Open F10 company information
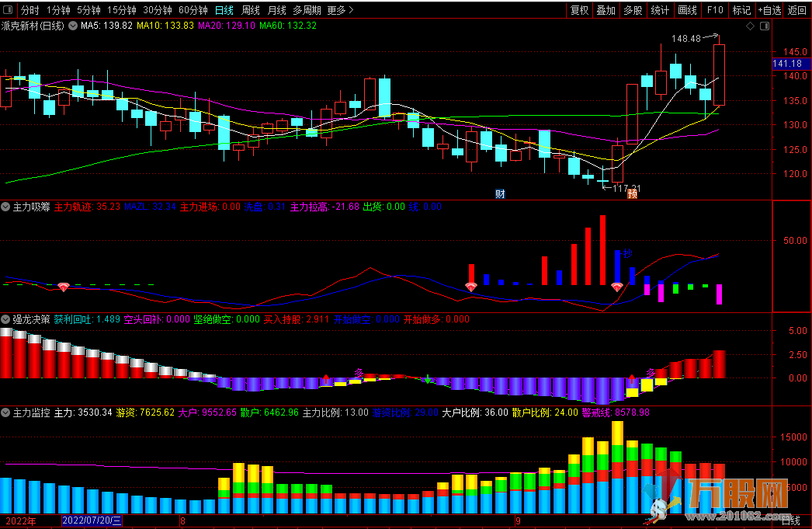 click(x=715, y=10)
